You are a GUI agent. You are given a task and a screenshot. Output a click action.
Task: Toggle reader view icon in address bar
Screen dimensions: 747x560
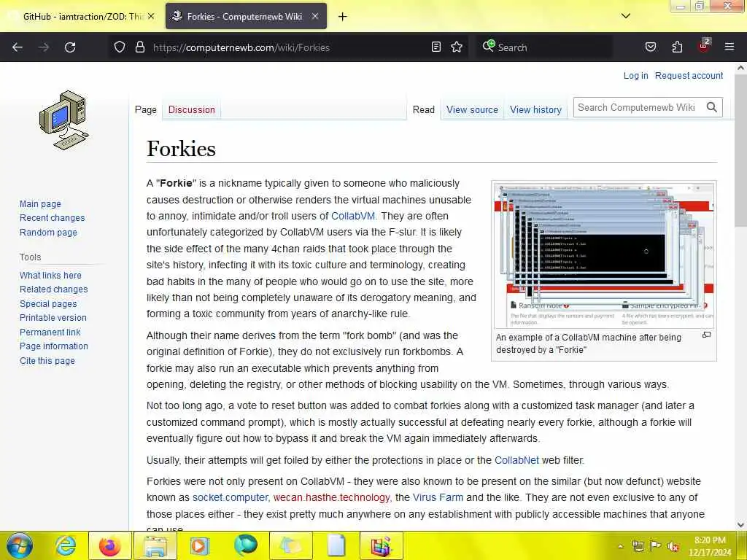(x=436, y=47)
